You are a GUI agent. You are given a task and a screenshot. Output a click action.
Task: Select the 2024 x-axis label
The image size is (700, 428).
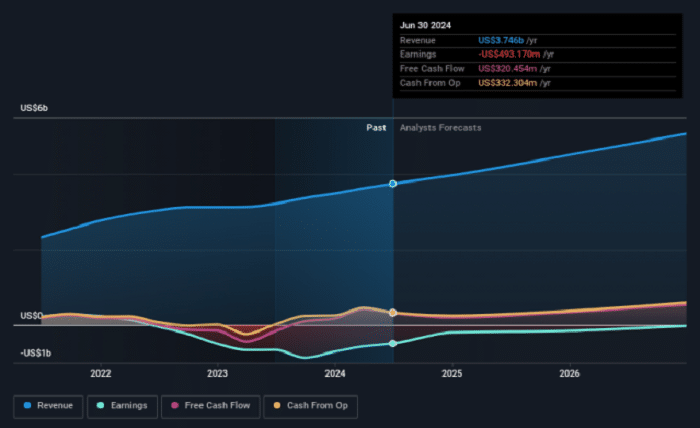[x=335, y=374]
